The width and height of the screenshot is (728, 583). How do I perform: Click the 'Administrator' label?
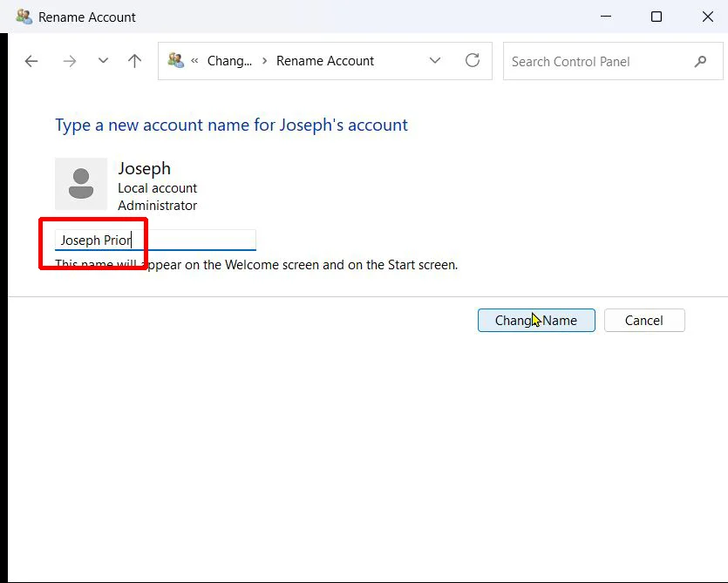[158, 205]
